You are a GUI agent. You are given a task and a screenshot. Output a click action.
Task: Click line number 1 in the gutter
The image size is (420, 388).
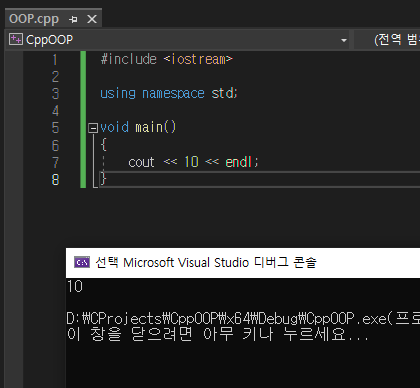[x=55, y=60]
